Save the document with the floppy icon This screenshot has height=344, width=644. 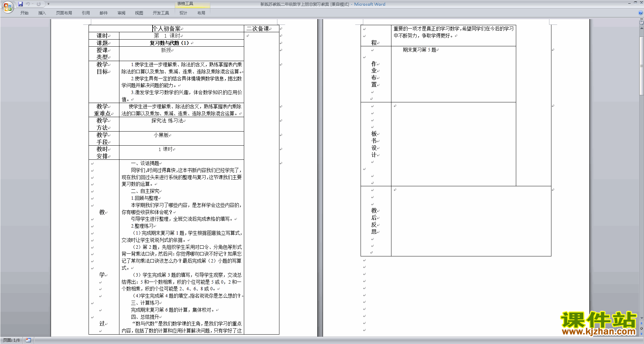point(20,4)
